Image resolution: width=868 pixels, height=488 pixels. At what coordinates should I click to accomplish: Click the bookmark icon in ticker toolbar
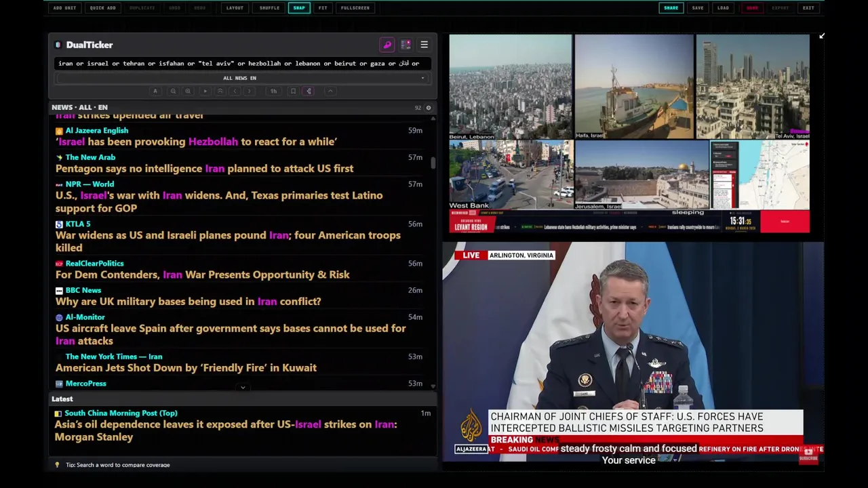(x=293, y=91)
